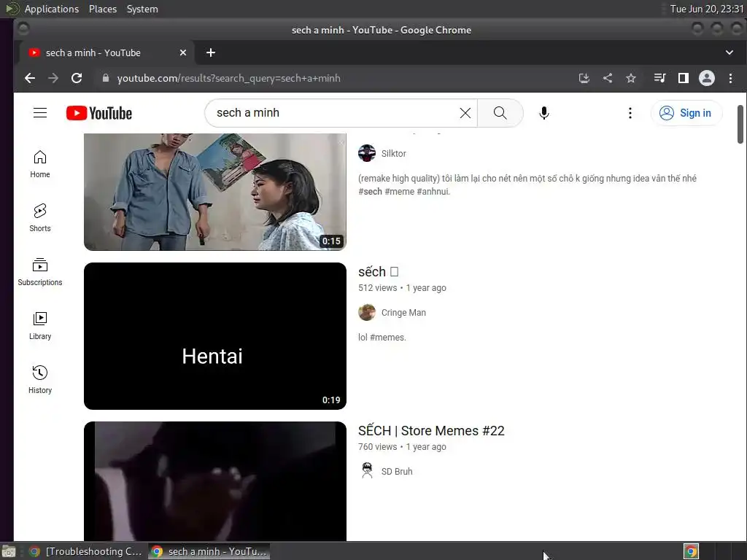Click the Silktor channel avatar
The image size is (747, 560).
[367, 153]
